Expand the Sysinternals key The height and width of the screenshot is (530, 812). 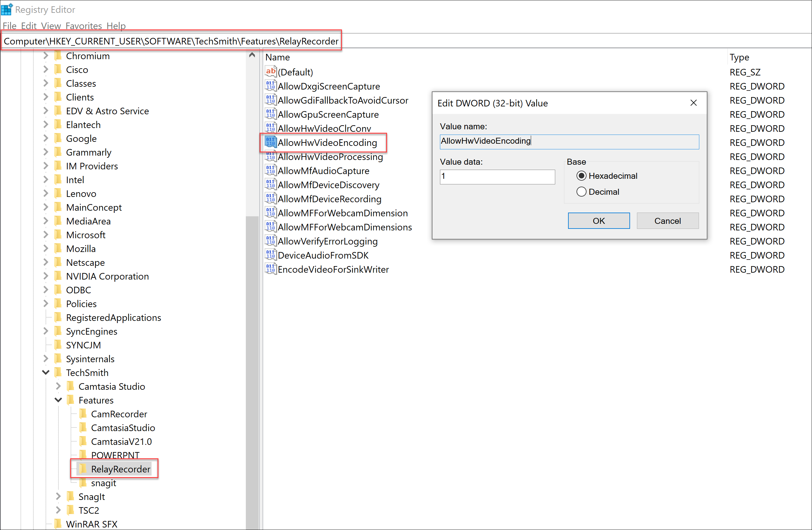click(46, 358)
